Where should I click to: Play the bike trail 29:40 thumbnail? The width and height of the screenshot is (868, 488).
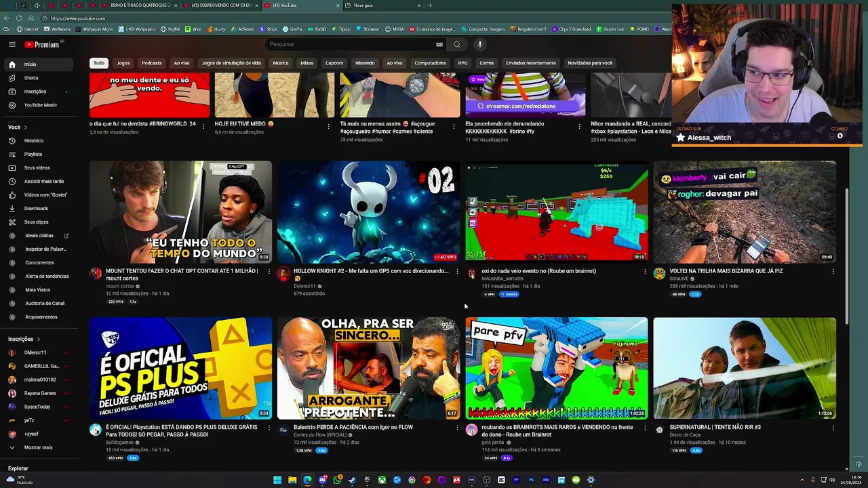coord(745,211)
